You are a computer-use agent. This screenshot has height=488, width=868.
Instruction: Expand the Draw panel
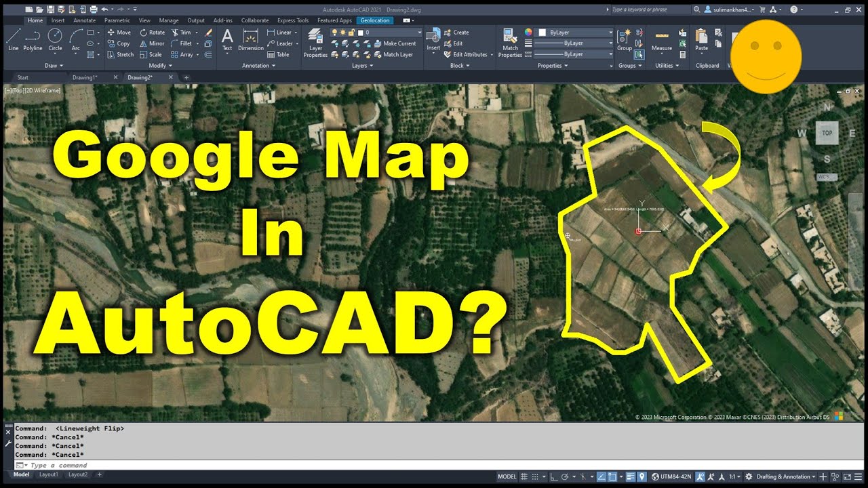click(x=54, y=66)
